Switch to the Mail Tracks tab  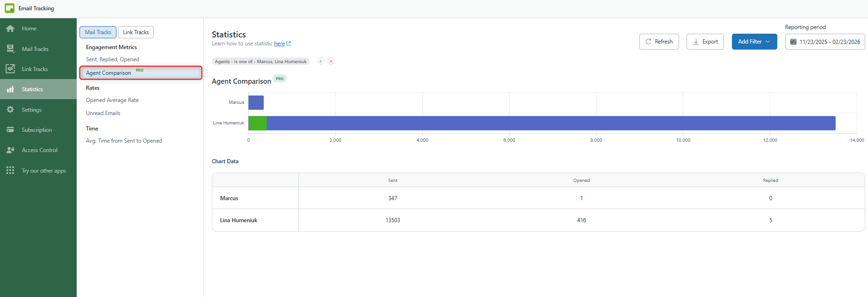click(x=98, y=32)
